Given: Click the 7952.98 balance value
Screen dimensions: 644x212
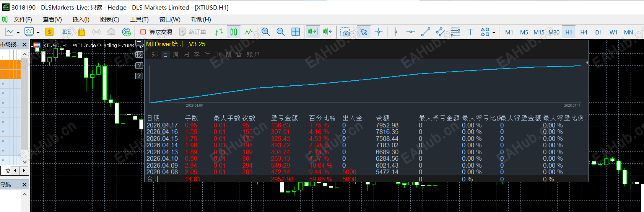Looking at the screenshot, I should [387, 125].
